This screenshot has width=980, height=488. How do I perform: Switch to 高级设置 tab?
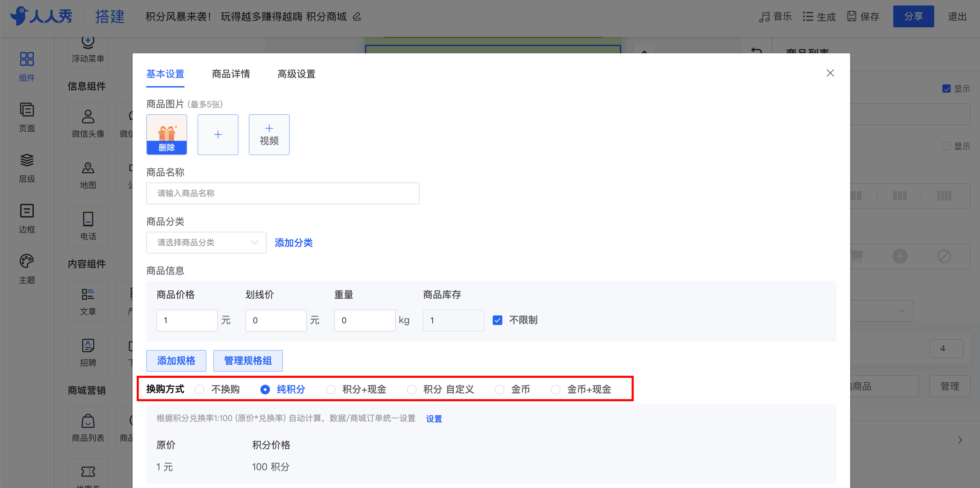pos(297,74)
